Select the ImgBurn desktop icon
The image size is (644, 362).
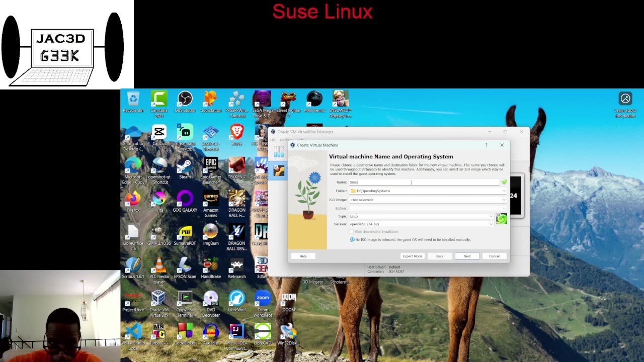tap(211, 235)
